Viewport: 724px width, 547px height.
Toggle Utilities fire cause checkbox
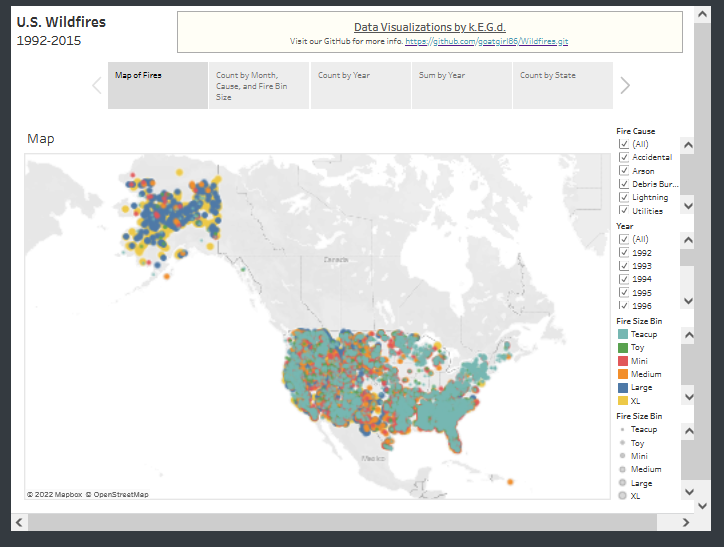click(624, 210)
